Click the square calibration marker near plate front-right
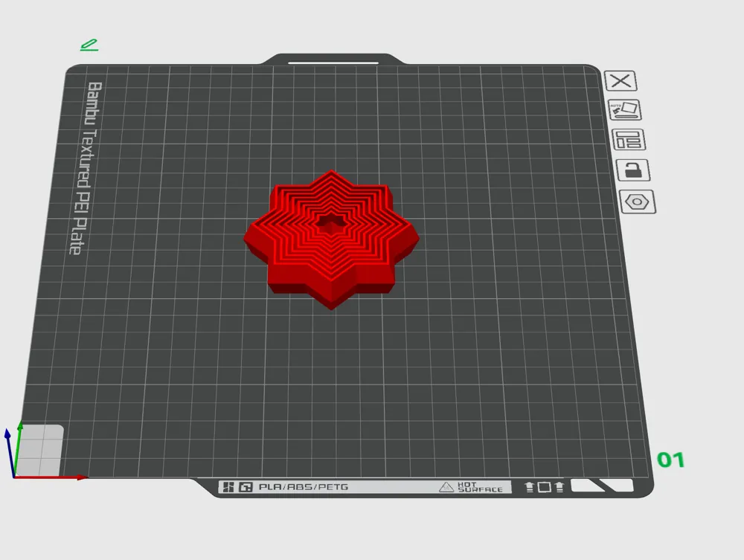Screen dimensions: 744x560 (545, 486)
